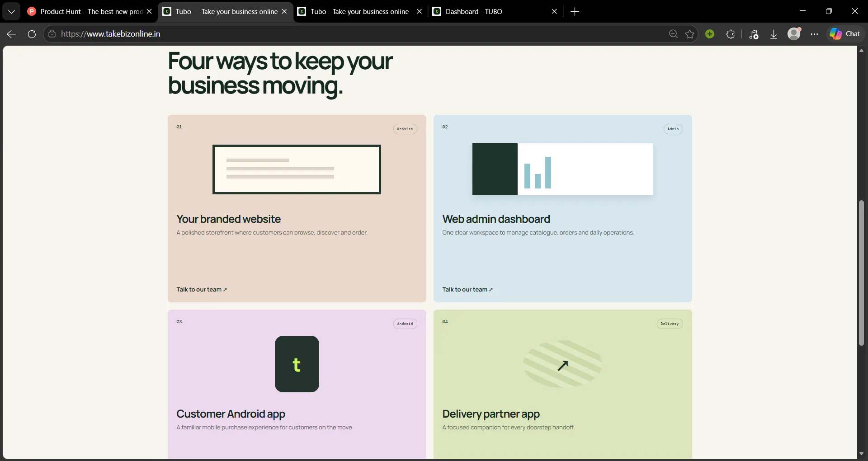The height and width of the screenshot is (461, 868).
Task: Open the Downloads icon
Action: (x=774, y=34)
